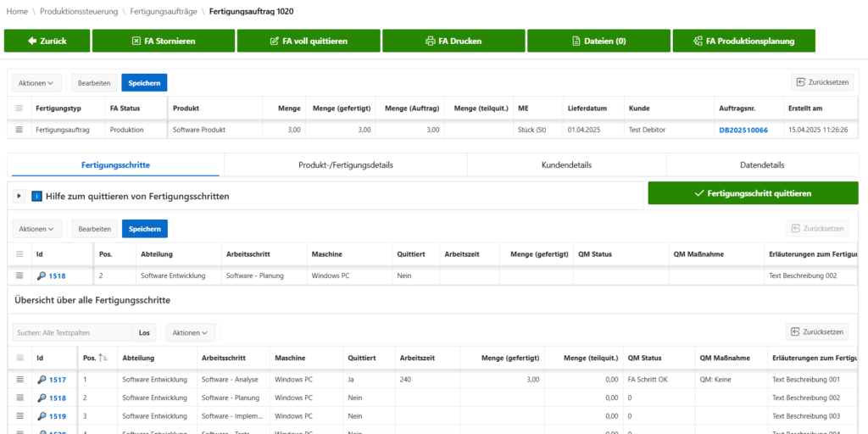868x434 pixels.
Task: Go to Produktionssteuerung breadcrumb
Action: (x=79, y=12)
